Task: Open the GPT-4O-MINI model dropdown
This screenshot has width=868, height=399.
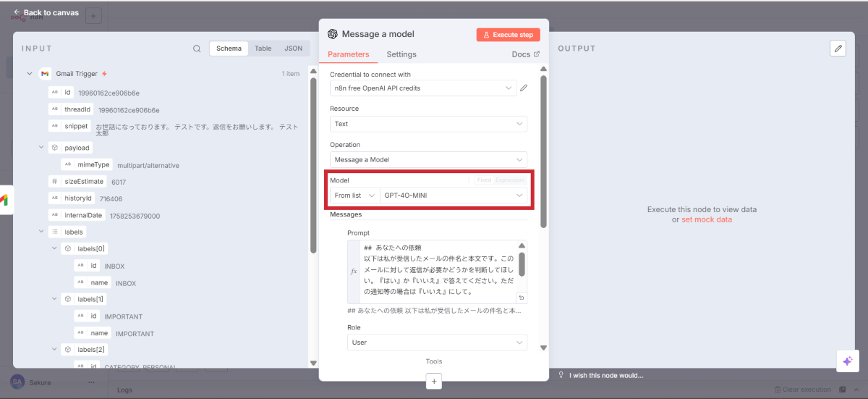Action: [x=454, y=196]
